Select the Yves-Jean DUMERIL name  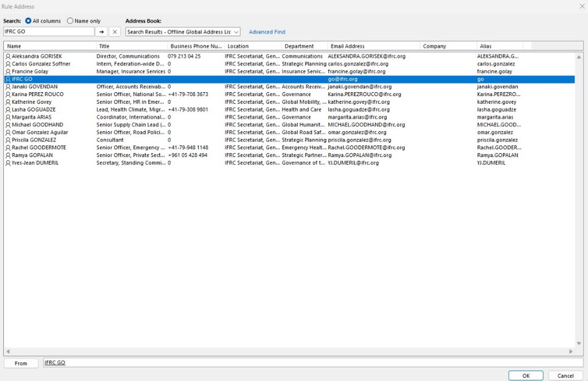[35, 163]
